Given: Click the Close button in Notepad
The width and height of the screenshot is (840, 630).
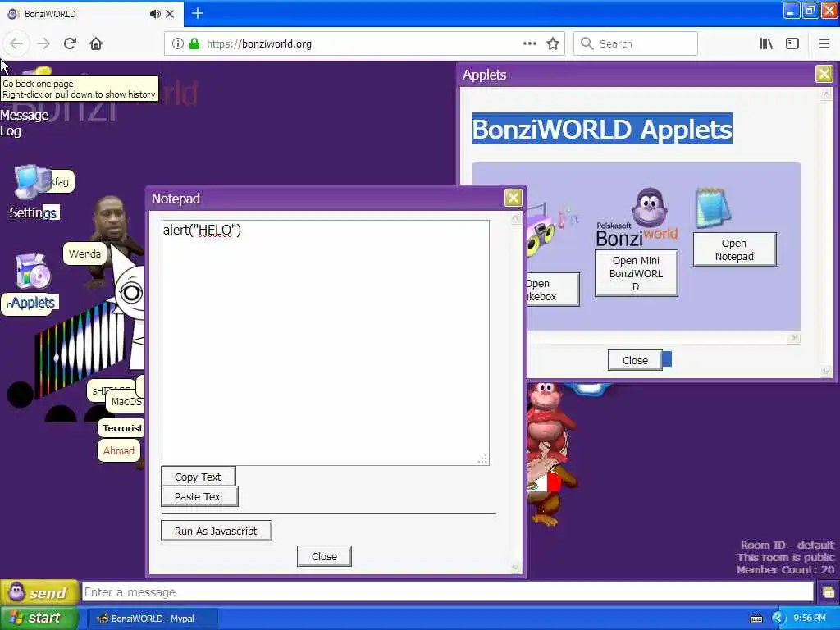Looking at the screenshot, I should pos(324,557).
